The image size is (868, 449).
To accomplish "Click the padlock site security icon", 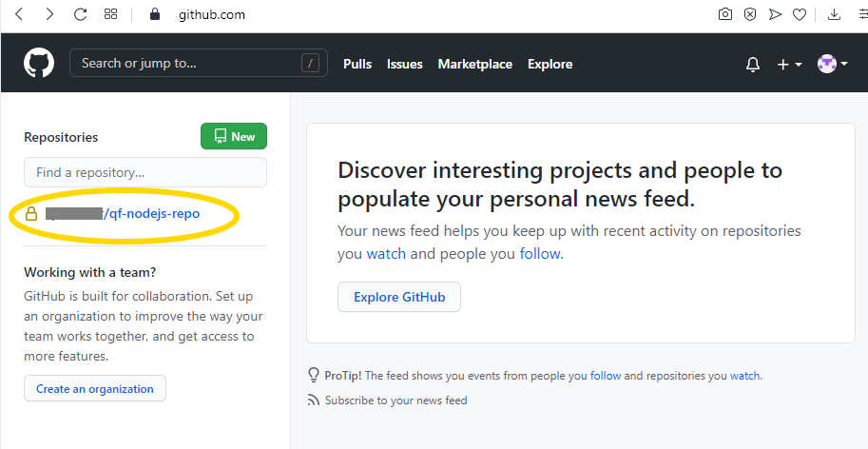I will (x=156, y=14).
